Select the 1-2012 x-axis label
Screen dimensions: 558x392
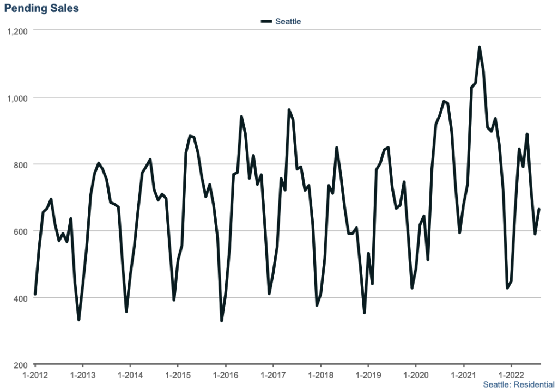pos(35,376)
